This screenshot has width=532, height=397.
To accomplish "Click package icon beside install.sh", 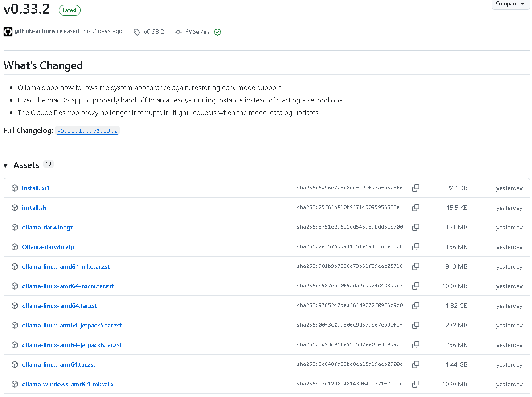I will coord(15,208).
